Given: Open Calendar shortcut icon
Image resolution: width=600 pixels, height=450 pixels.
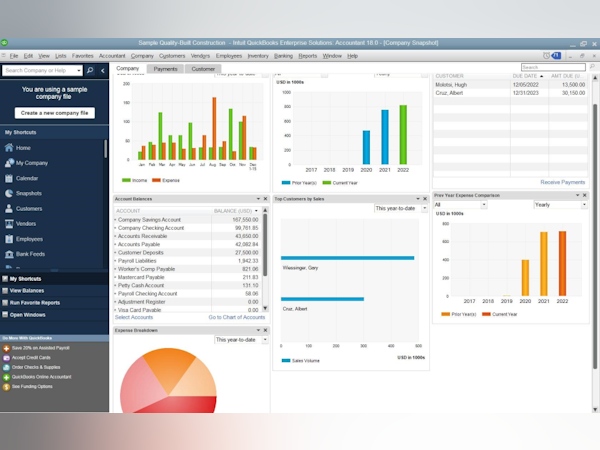Looking at the screenshot, I should pyautogui.click(x=9, y=178).
